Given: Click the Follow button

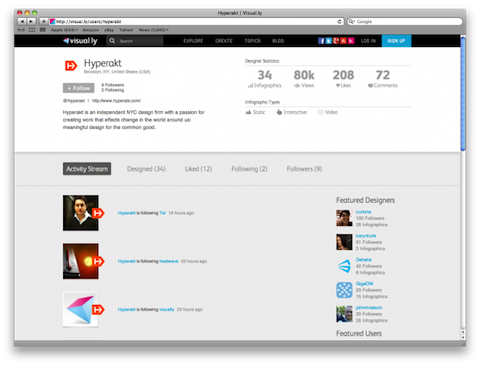Looking at the screenshot, I should click(x=79, y=88).
